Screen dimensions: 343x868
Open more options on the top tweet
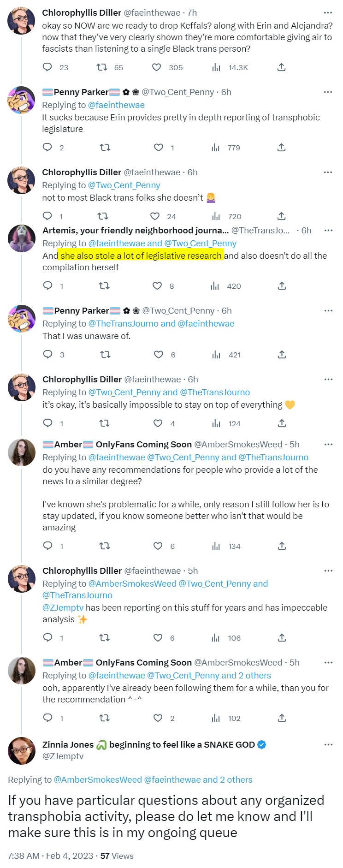click(x=328, y=13)
